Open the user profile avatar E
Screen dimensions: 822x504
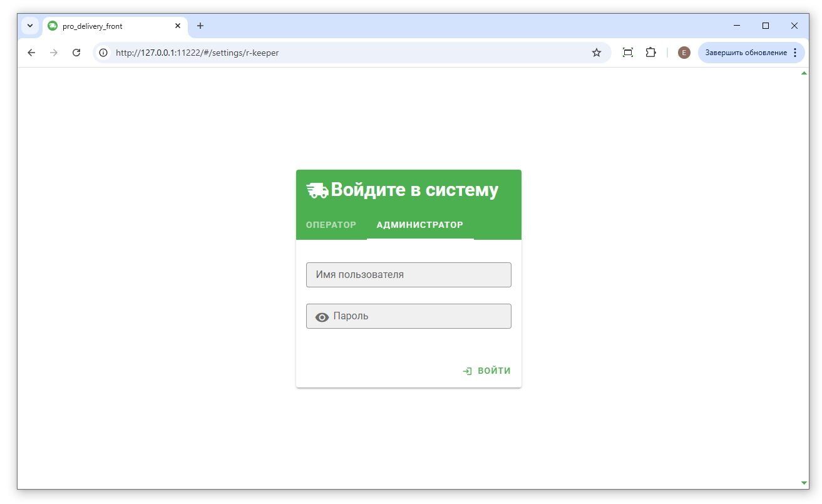(684, 53)
